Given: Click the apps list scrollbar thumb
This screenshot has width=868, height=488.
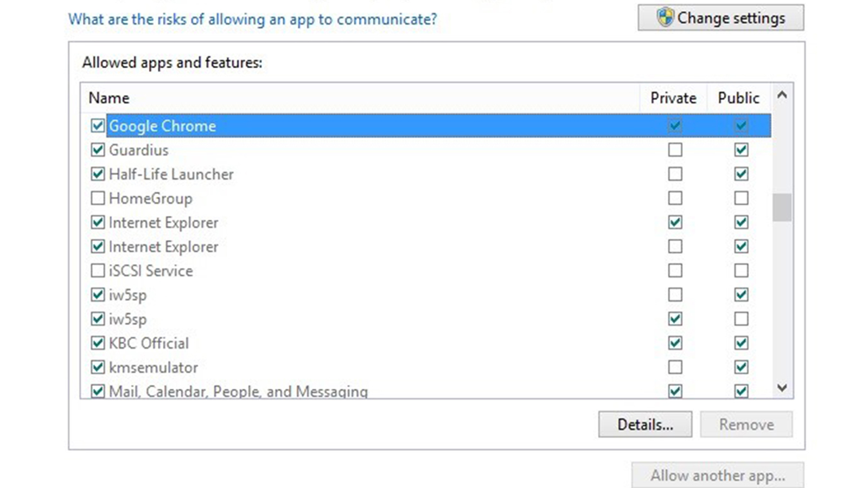Looking at the screenshot, I should [x=782, y=207].
